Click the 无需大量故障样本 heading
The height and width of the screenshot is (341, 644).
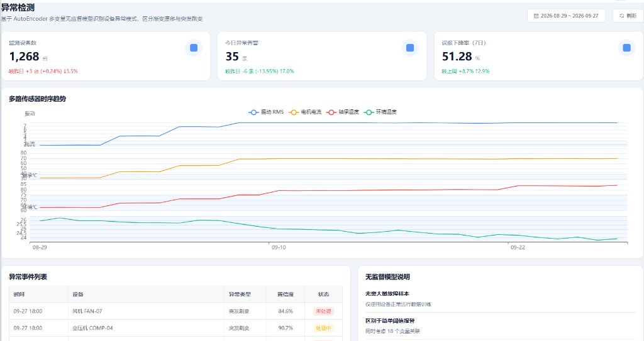click(x=387, y=294)
